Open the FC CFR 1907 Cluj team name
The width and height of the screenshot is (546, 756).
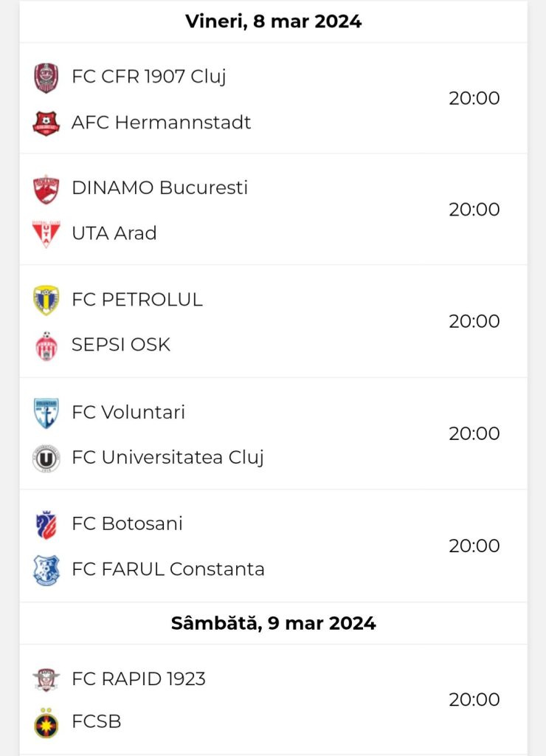tap(148, 76)
